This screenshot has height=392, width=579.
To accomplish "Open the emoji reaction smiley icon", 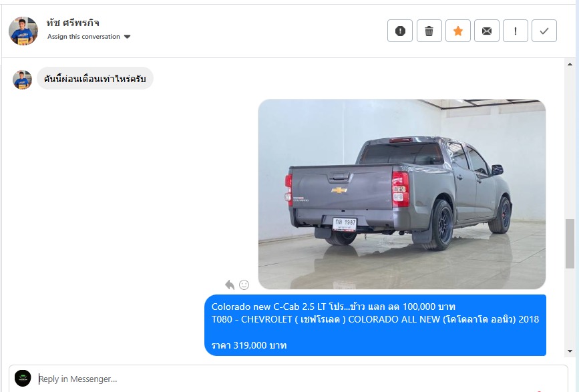I will [244, 284].
